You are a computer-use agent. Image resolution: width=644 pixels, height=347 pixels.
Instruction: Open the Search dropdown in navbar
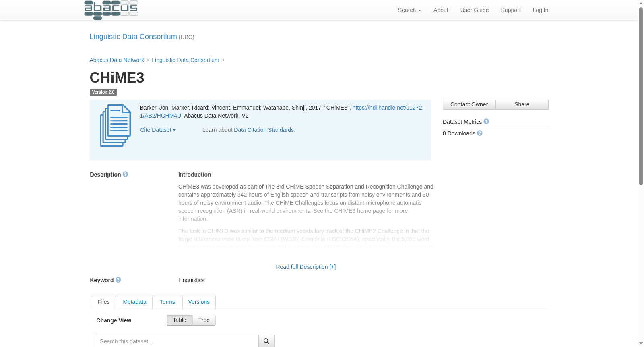tap(409, 10)
